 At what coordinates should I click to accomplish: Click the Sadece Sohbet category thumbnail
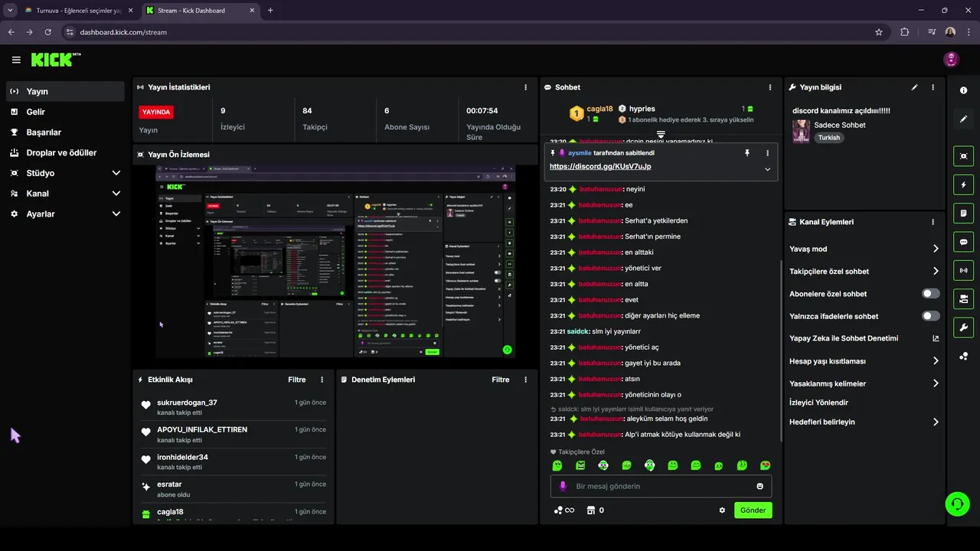click(x=801, y=131)
